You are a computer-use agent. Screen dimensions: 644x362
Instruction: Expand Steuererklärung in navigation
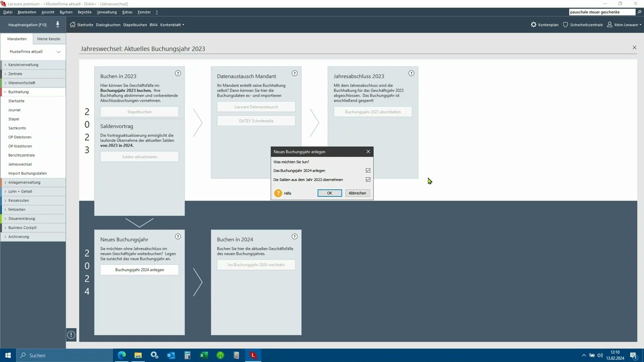tap(6, 219)
